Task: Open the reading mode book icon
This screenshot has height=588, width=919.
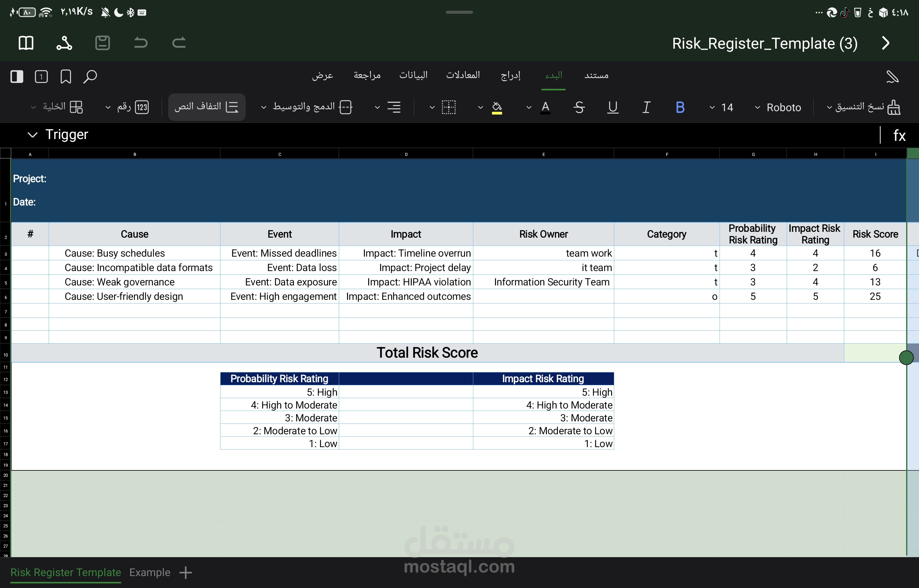Action: [x=26, y=43]
